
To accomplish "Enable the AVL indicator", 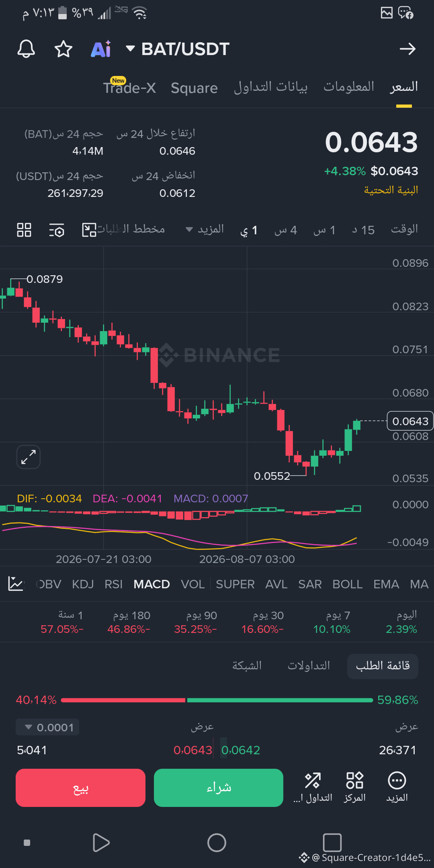I will click(276, 584).
